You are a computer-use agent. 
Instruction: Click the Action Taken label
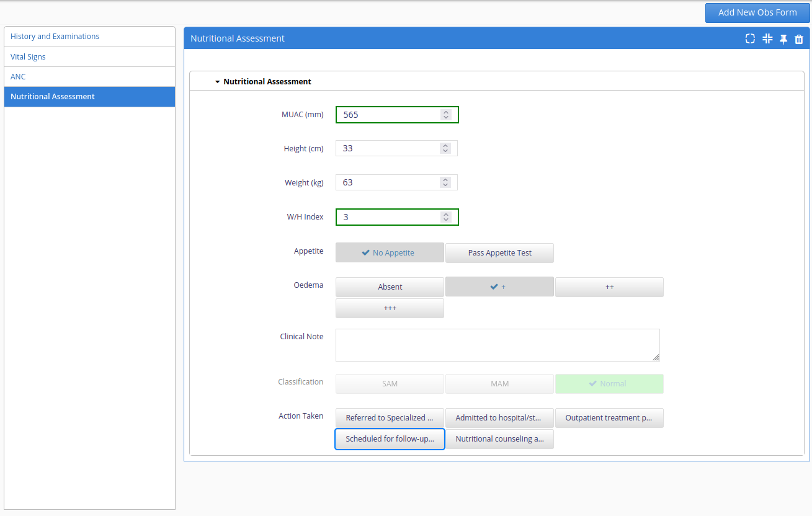[301, 416]
